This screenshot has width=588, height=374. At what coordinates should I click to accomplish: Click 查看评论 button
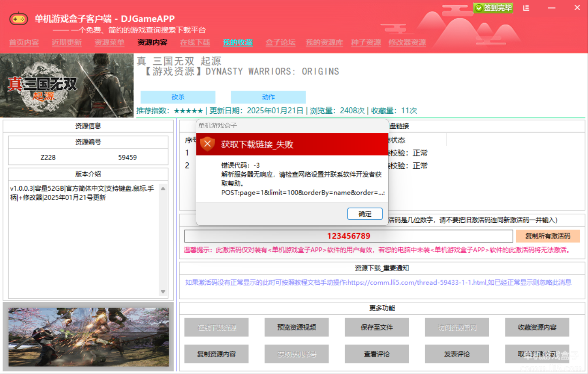(x=377, y=354)
